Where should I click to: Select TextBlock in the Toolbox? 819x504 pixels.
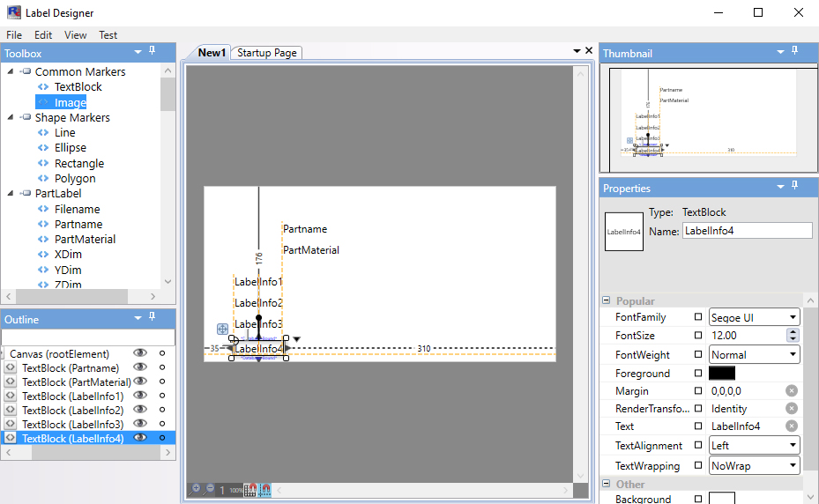pos(78,86)
